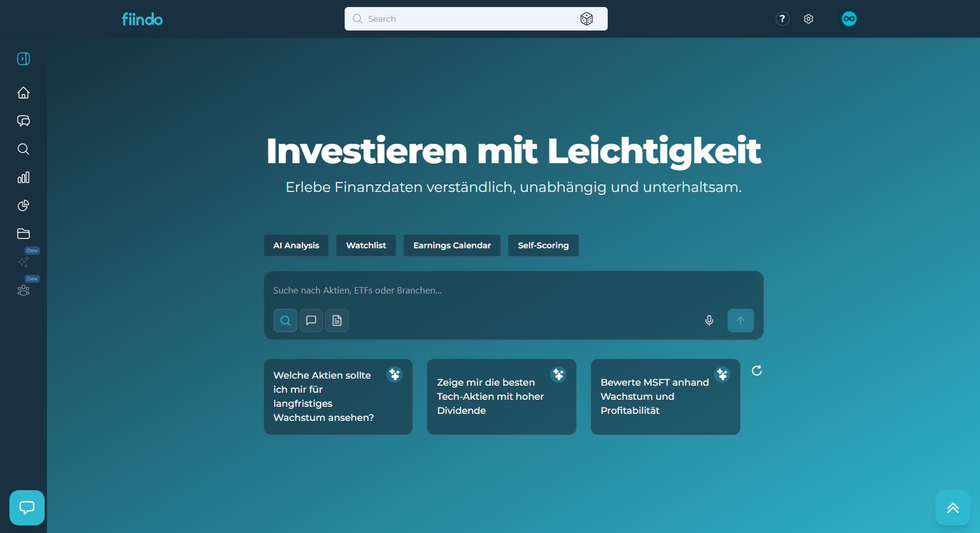This screenshot has width=980, height=533.
Task: Open the Home page from sidebar
Action: 23,93
